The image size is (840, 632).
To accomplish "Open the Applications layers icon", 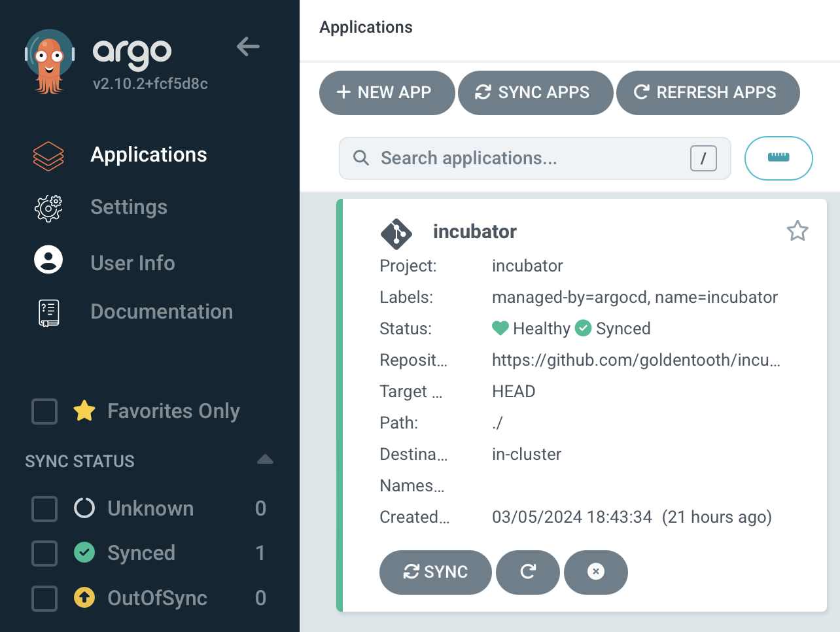I will (x=48, y=156).
